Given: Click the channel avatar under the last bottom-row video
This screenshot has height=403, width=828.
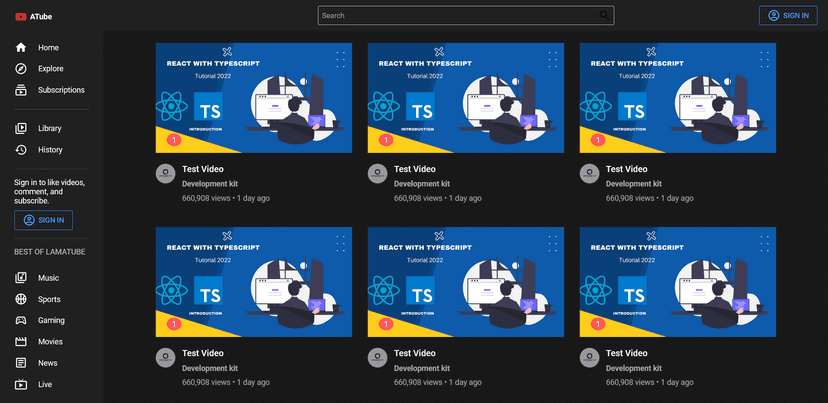Looking at the screenshot, I should (x=589, y=358).
